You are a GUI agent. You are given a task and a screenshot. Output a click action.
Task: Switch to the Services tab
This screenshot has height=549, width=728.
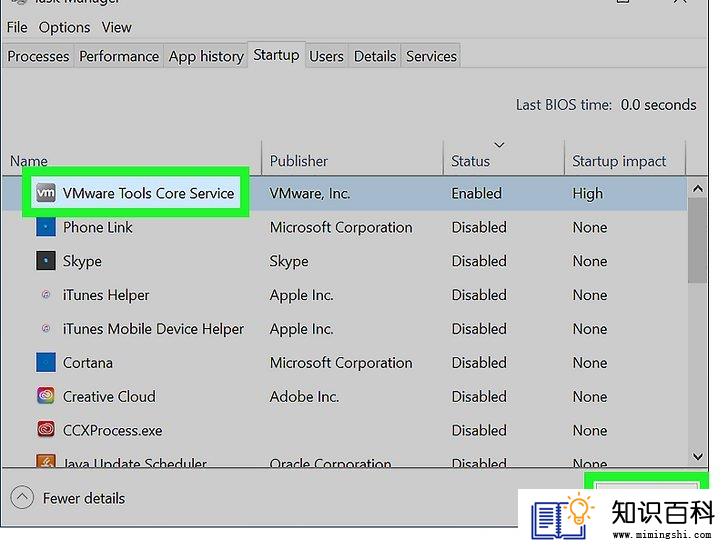pyautogui.click(x=431, y=56)
